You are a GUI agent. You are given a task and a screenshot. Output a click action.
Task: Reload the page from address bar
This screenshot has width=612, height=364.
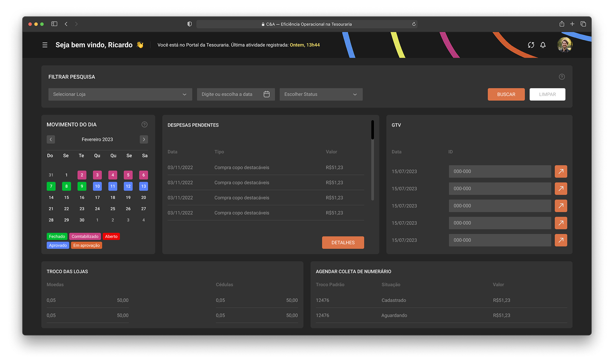414,24
